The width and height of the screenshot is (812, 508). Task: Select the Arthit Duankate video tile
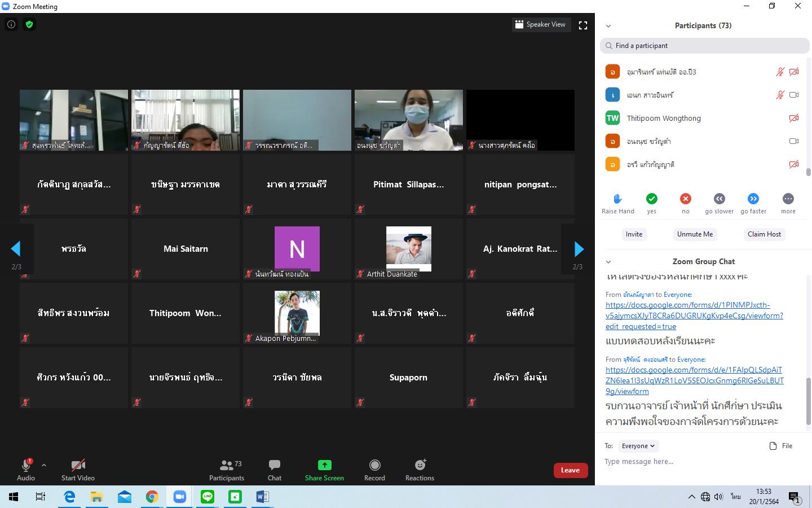click(408, 249)
